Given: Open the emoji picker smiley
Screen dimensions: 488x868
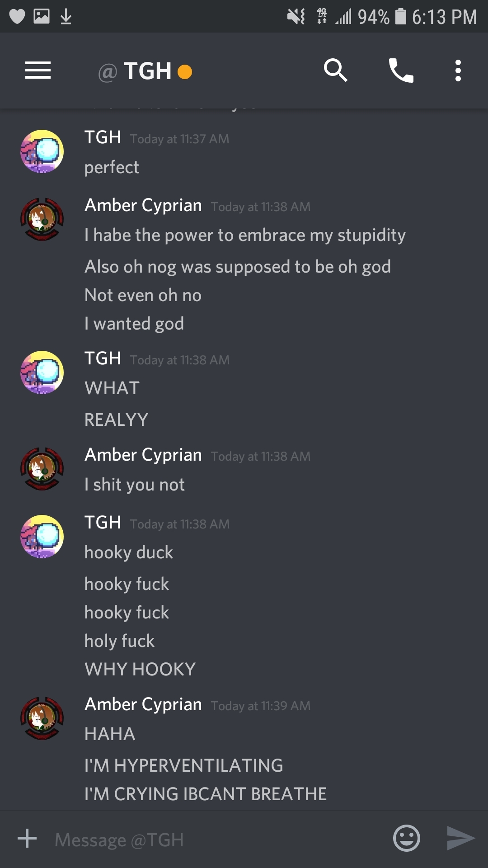Looking at the screenshot, I should pyautogui.click(x=407, y=838).
